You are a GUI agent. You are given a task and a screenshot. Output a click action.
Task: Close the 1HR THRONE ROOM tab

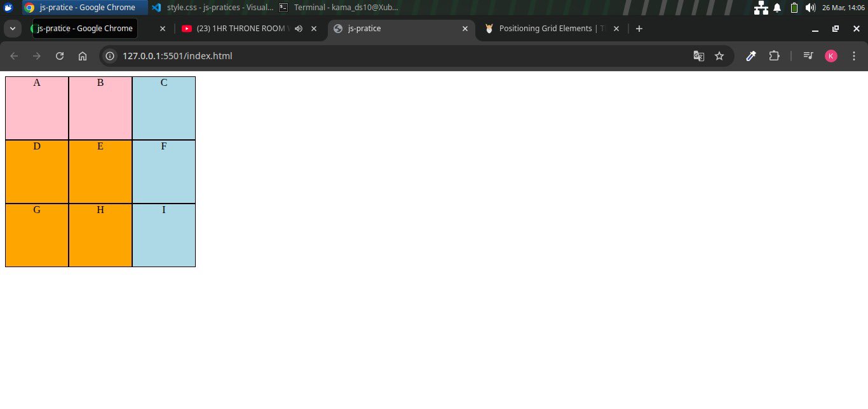tap(314, 29)
